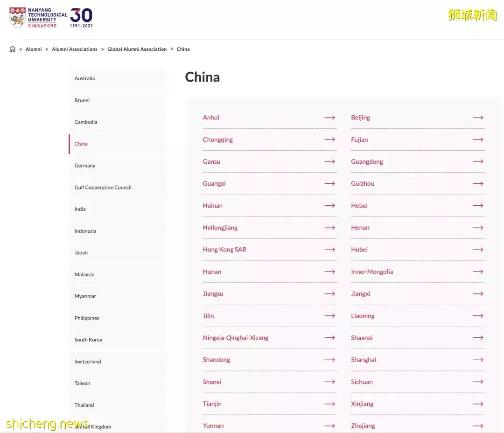Choose Malaysia from the country list
This screenshot has height=433, width=504.
pyautogui.click(x=84, y=274)
